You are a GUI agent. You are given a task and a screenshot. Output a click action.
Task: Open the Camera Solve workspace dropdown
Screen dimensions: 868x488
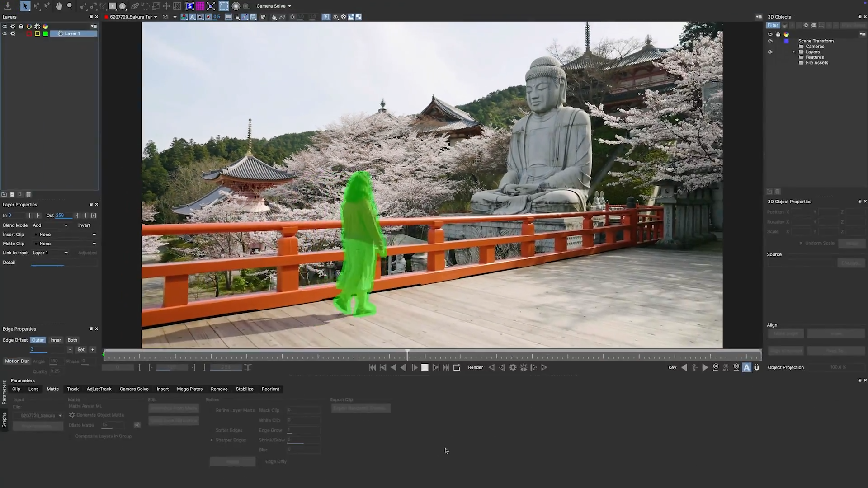pos(274,6)
